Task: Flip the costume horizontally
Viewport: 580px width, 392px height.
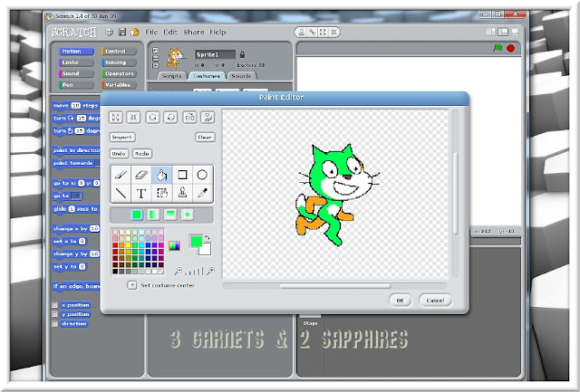Action: (189, 118)
